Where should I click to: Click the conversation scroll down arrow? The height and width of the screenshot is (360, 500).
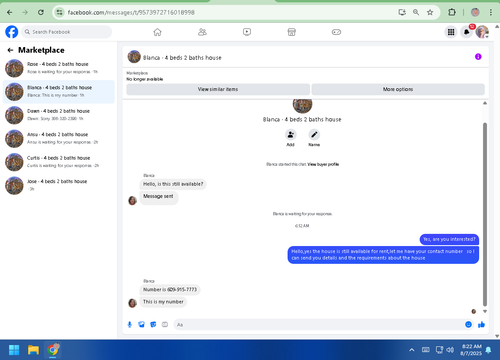click(485, 311)
